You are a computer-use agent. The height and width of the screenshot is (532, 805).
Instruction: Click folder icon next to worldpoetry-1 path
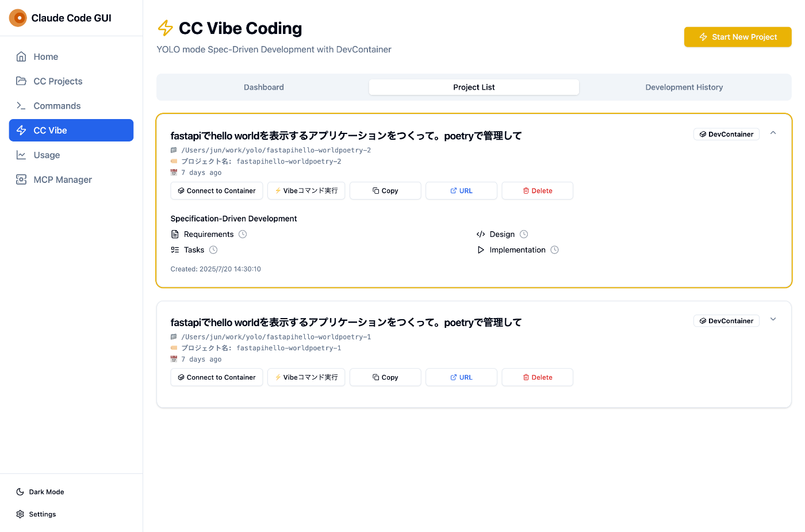click(x=174, y=336)
